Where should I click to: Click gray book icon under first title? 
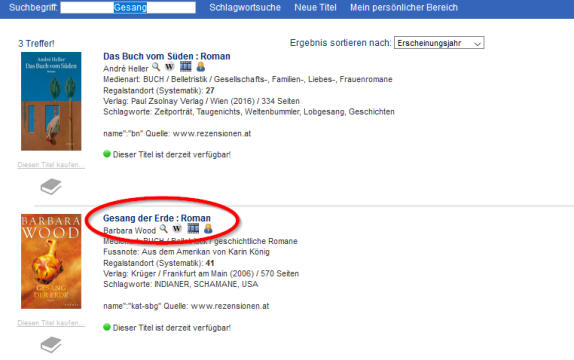[x=51, y=187]
